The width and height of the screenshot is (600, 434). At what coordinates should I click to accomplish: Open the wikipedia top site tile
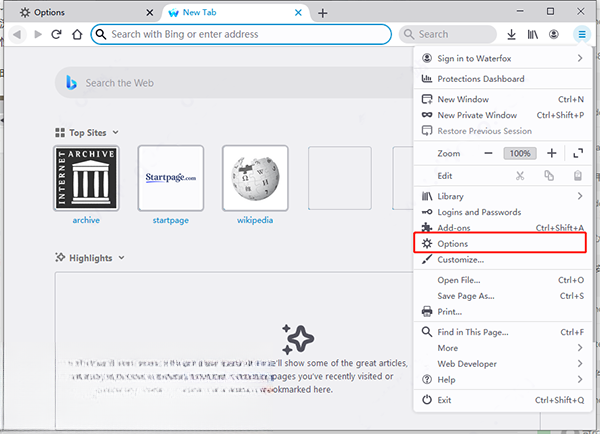coord(255,178)
